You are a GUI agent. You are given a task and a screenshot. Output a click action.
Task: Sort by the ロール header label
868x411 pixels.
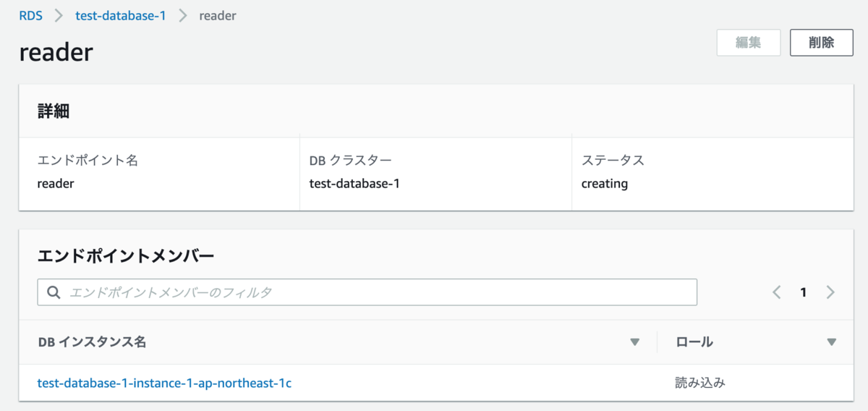coord(694,342)
